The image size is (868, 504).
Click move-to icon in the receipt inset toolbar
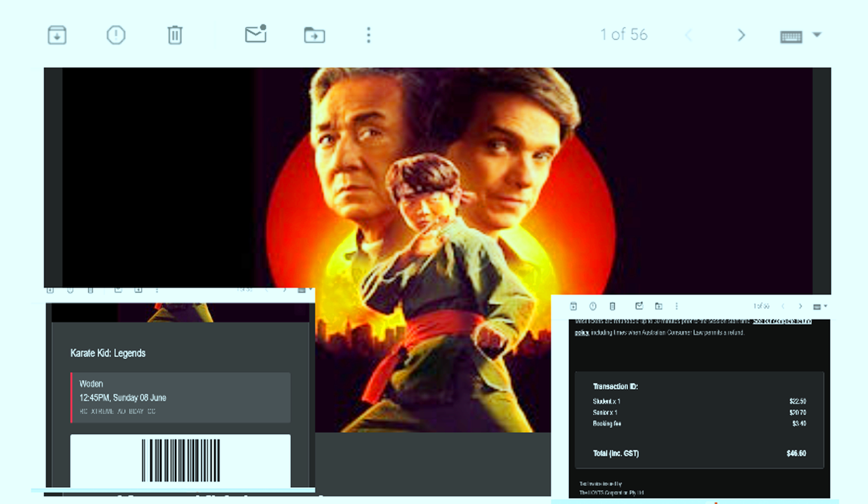pos(658,307)
